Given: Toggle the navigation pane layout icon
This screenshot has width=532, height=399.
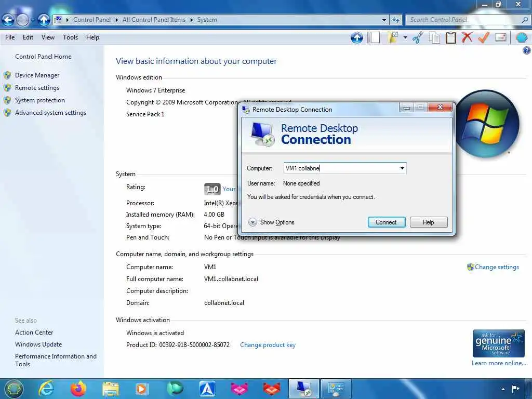Looking at the screenshot, I should click(x=374, y=37).
